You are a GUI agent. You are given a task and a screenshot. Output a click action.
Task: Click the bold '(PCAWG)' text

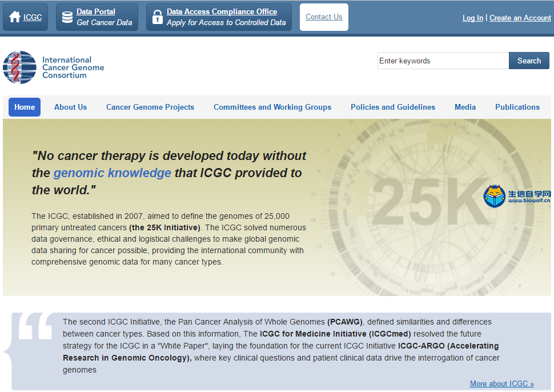[345, 322]
